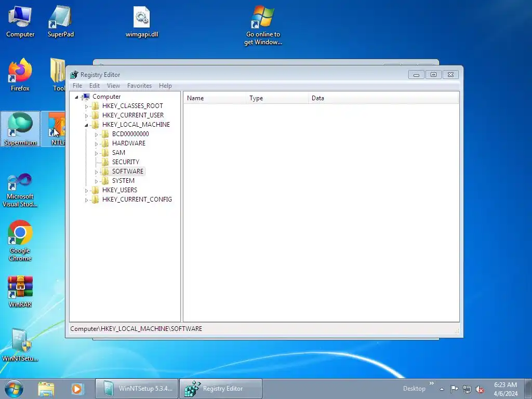Click the Action Center flag tray icon
Screen dimensions: 532x399
(454, 389)
